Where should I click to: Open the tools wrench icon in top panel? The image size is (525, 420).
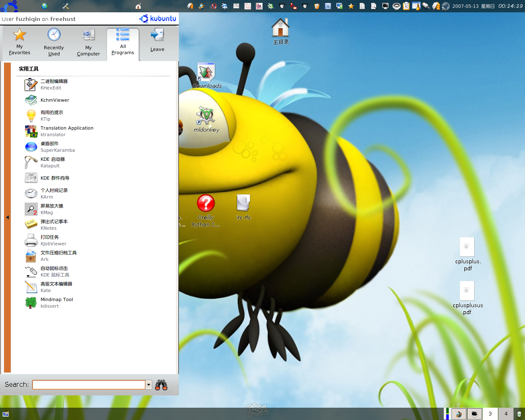(x=66, y=6)
